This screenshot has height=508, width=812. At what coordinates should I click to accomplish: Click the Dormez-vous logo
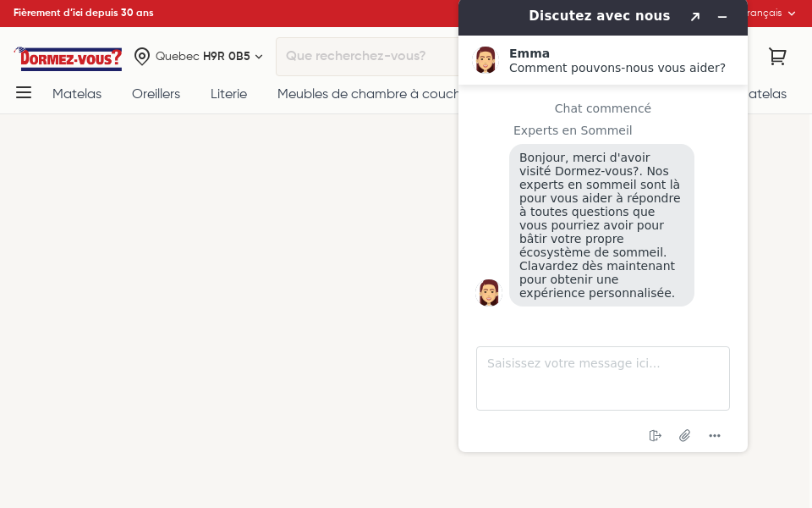pos(69,58)
